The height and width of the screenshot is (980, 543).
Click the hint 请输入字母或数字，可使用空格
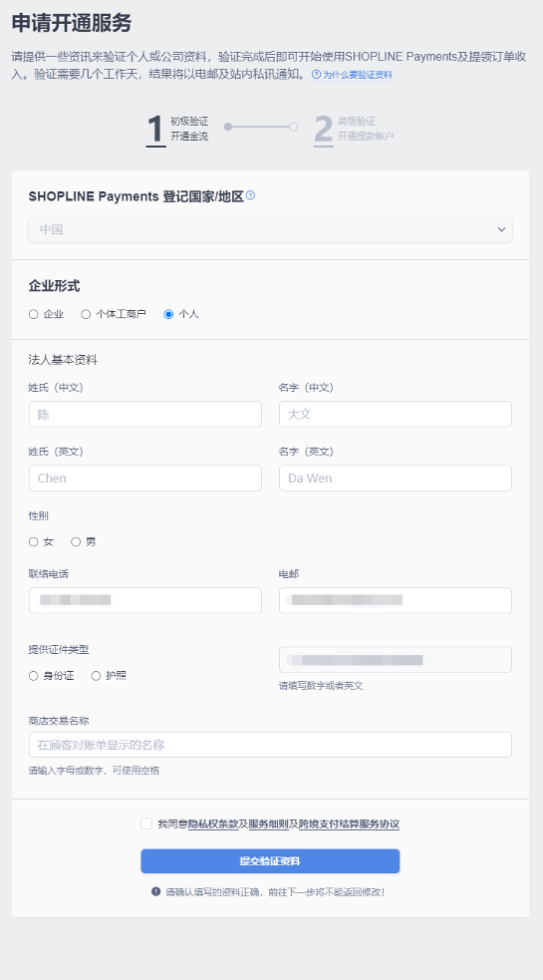(94, 771)
